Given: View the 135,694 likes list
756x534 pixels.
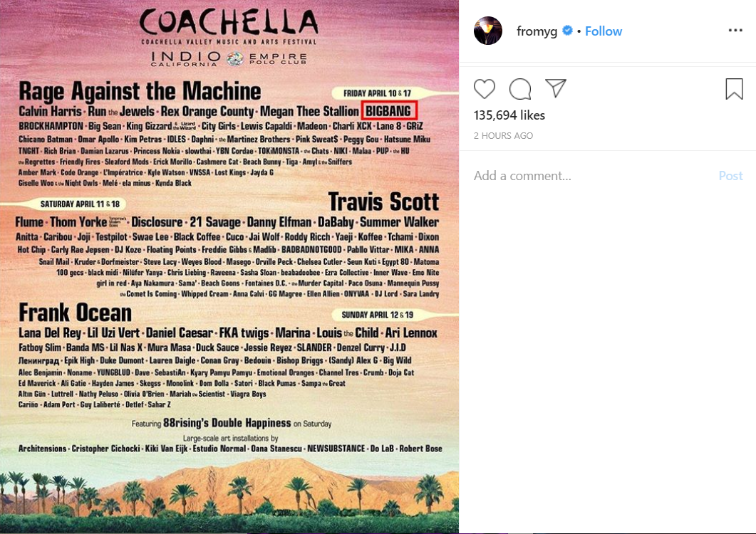Looking at the screenshot, I should click(x=509, y=115).
